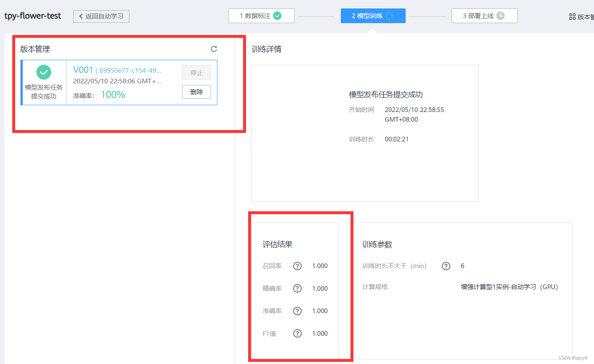Click the 停止 button for V001

coord(196,72)
